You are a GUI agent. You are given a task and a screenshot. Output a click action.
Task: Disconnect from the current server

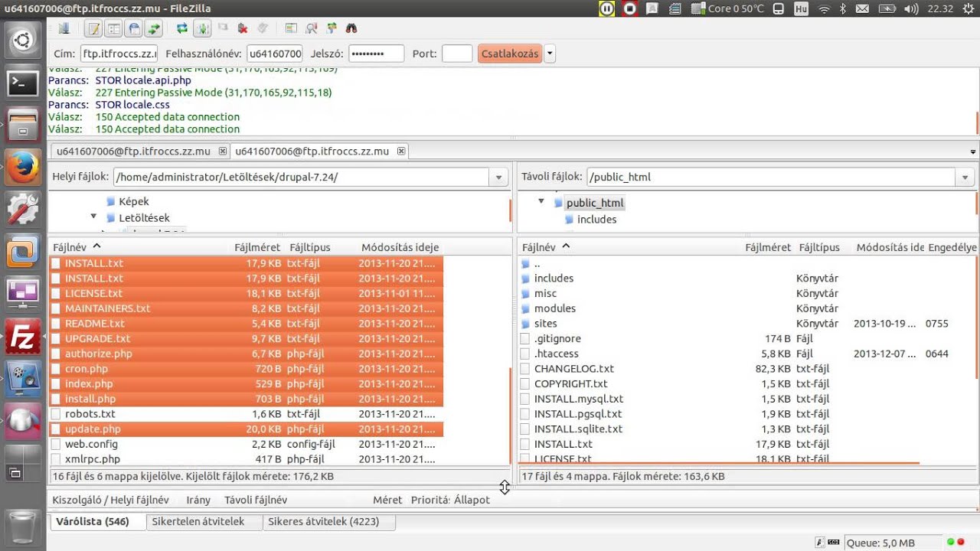tap(243, 28)
